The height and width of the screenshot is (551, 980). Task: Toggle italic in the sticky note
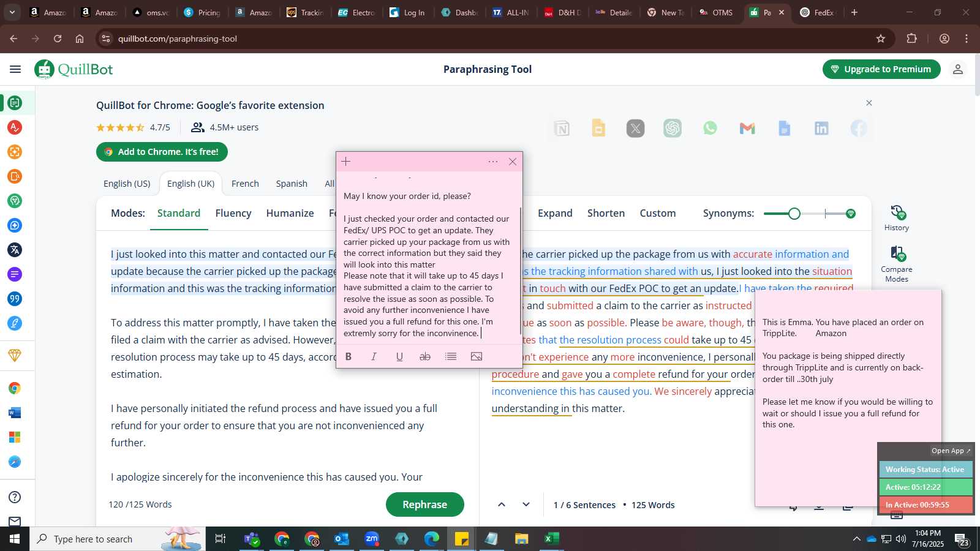click(374, 356)
